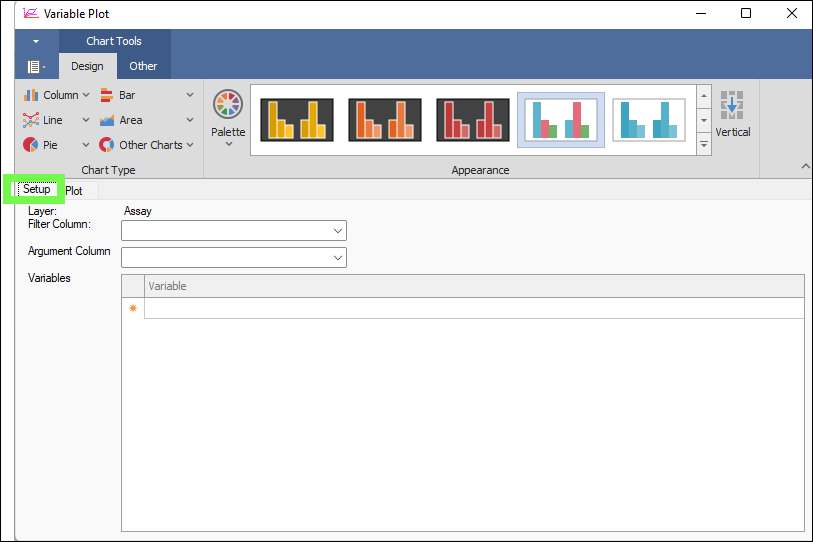Select the Design ribbon tab
This screenshot has height=542, width=813.
87,66
